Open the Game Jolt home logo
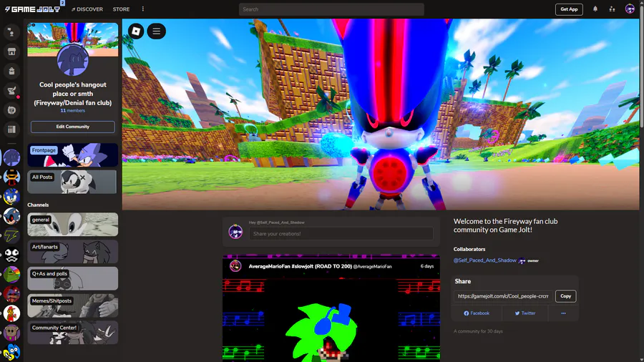The image size is (644, 362). tap(32, 9)
